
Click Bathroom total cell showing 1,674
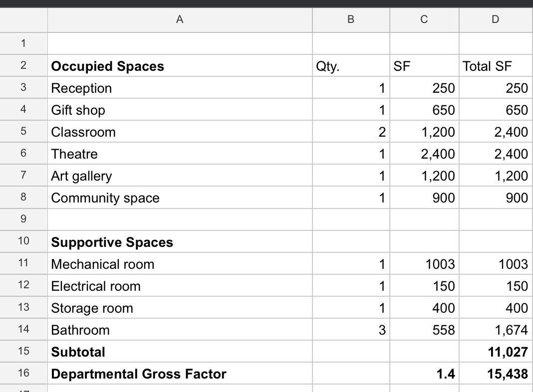(495, 330)
